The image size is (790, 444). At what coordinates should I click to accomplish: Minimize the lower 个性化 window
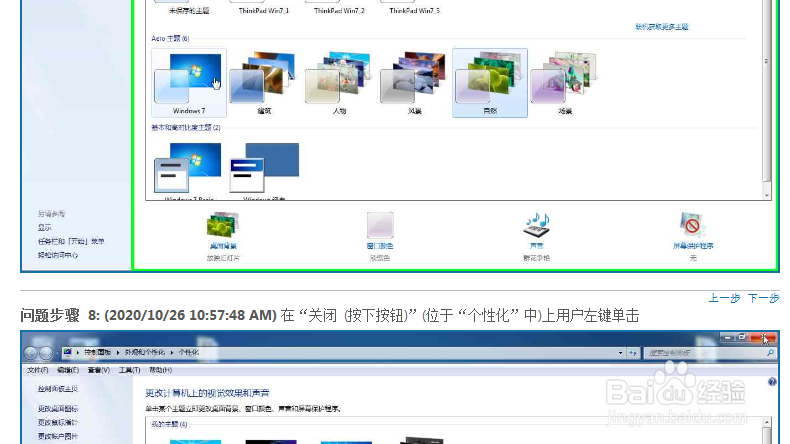pos(727,337)
